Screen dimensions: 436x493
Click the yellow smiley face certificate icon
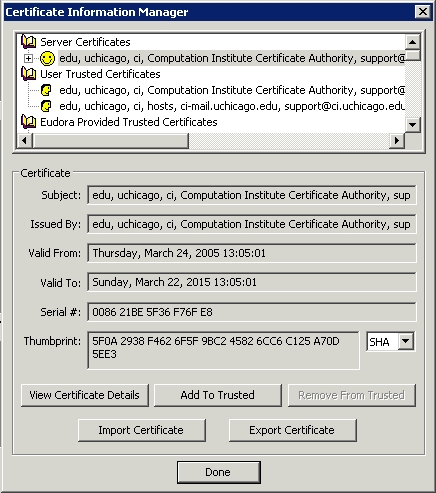(x=47, y=58)
